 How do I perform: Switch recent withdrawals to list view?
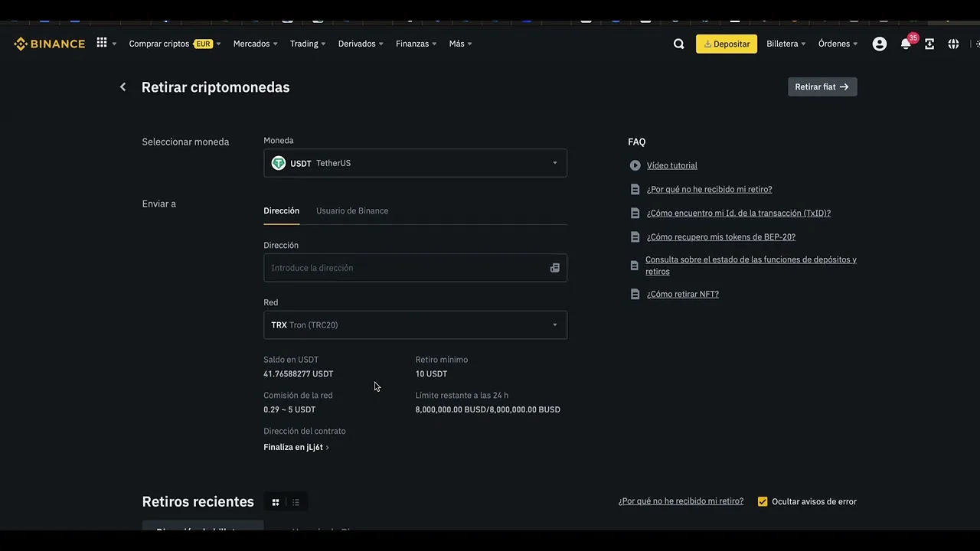[296, 502]
